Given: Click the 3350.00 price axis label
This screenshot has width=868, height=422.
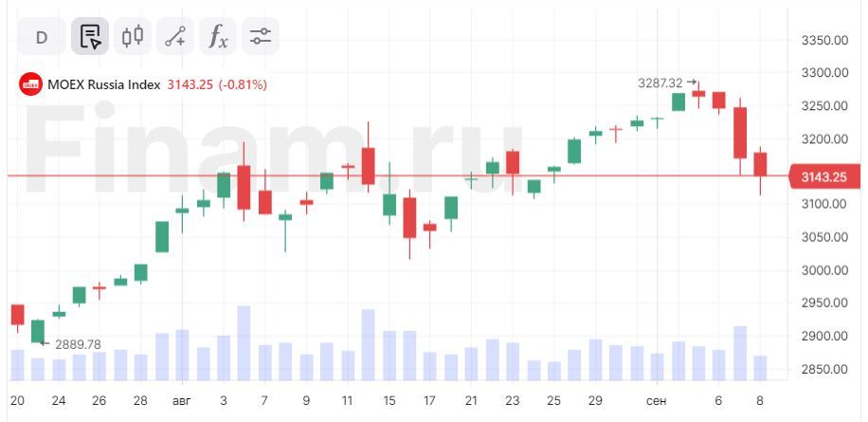Looking at the screenshot, I should (x=825, y=41).
